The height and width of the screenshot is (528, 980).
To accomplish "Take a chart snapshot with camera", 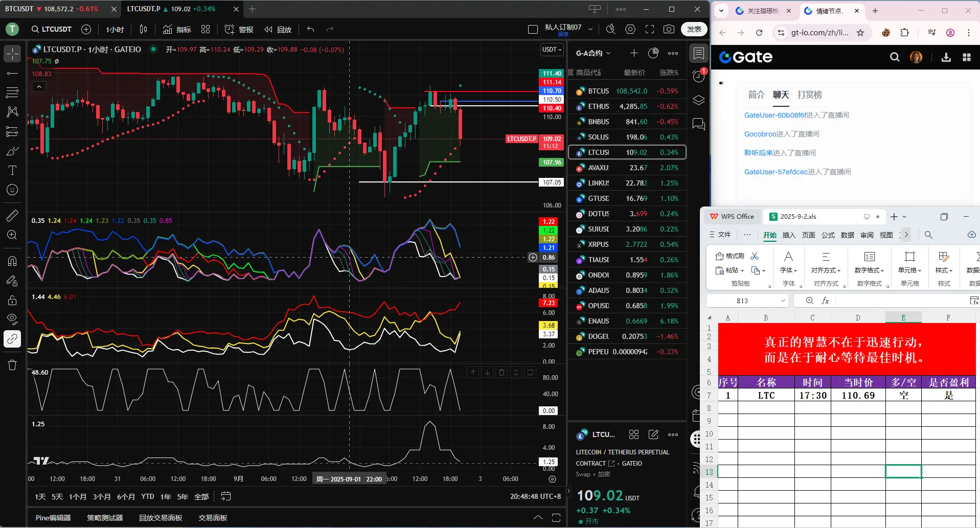I will click(x=669, y=30).
